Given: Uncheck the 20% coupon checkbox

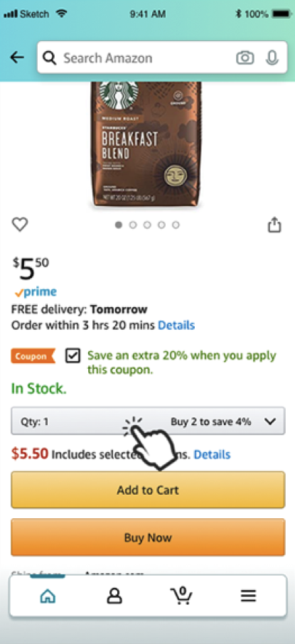Looking at the screenshot, I should pos(73,356).
